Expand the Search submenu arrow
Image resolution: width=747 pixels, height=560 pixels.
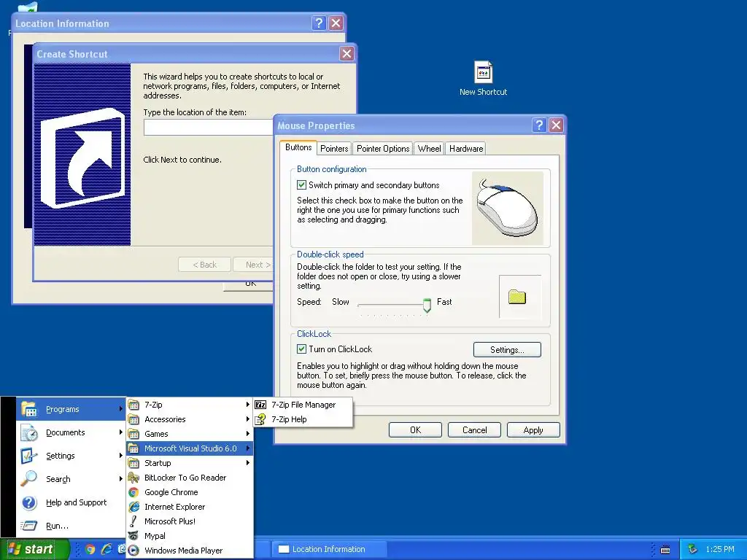(121, 479)
